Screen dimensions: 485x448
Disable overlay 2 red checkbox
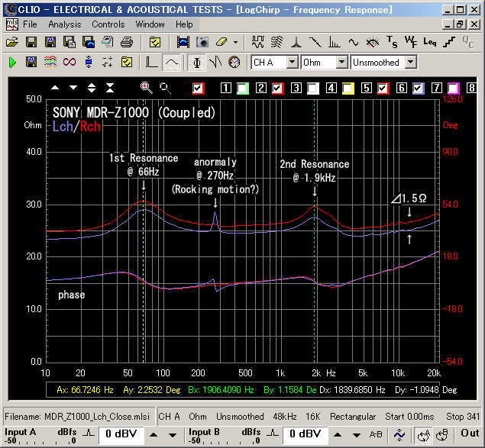[278, 89]
